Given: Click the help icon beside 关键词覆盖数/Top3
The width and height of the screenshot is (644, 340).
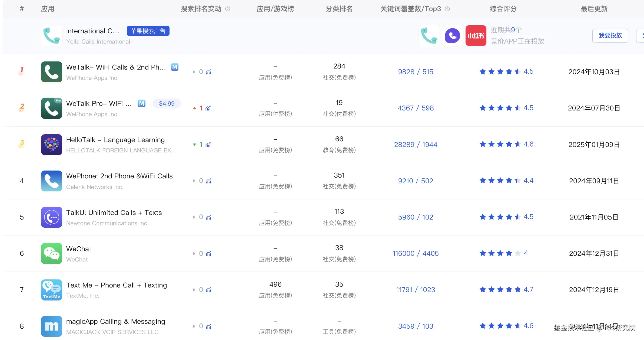Looking at the screenshot, I should click(447, 9).
